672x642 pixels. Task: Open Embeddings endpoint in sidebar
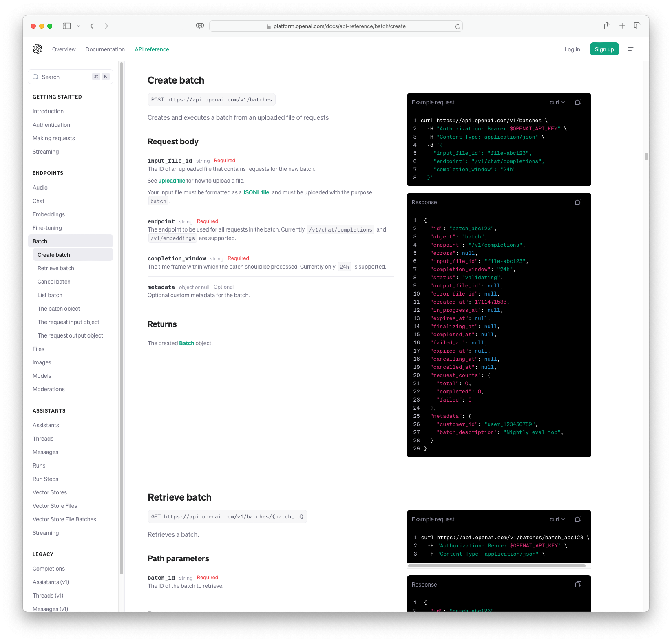point(49,214)
